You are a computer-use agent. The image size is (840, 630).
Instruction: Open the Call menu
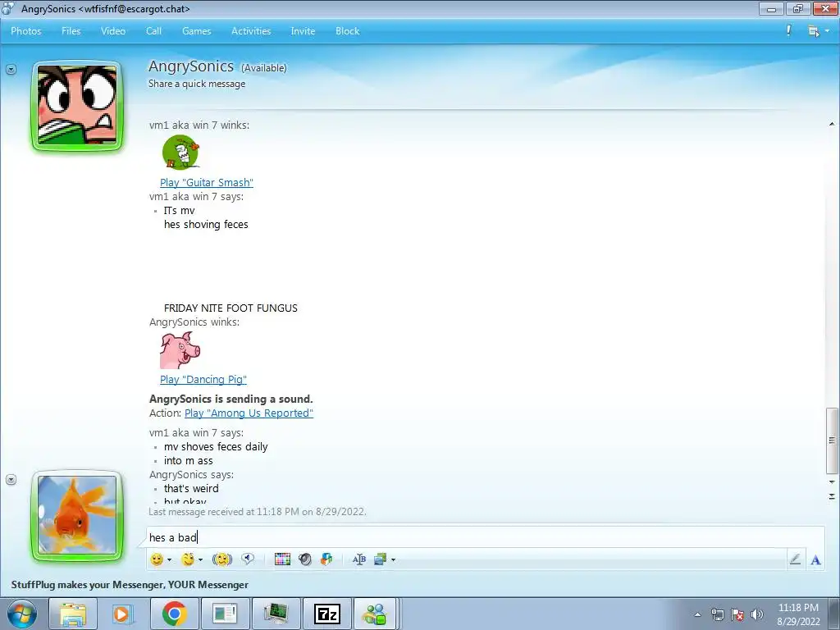click(153, 31)
